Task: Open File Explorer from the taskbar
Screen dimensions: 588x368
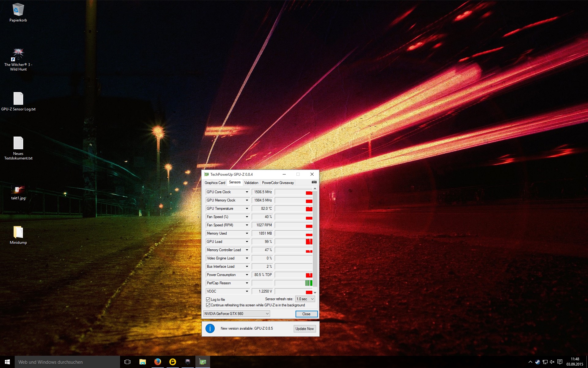Action: 142,362
